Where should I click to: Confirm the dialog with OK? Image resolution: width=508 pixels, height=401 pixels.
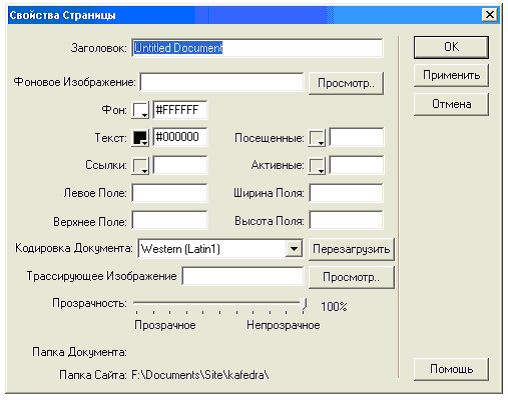point(451,47)
